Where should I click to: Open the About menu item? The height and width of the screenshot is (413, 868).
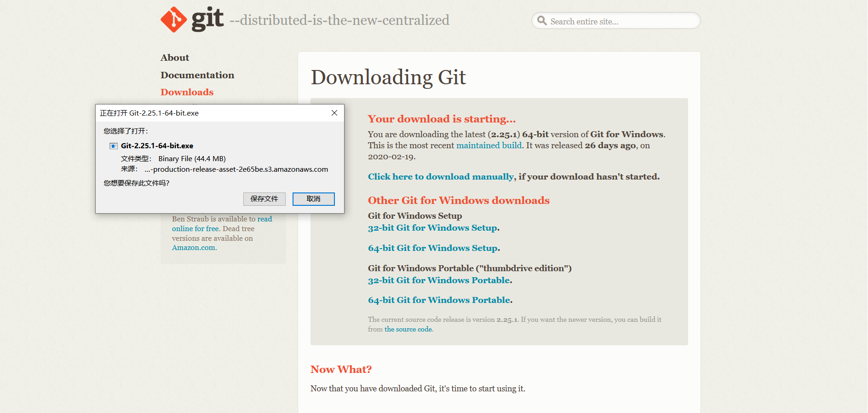point(175,58)
